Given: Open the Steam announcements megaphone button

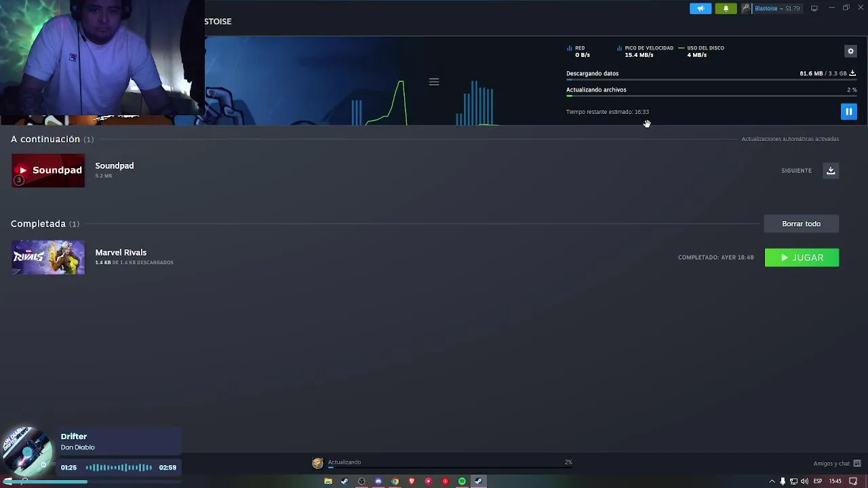Looking at the screenshot, I should pos(701,8).
